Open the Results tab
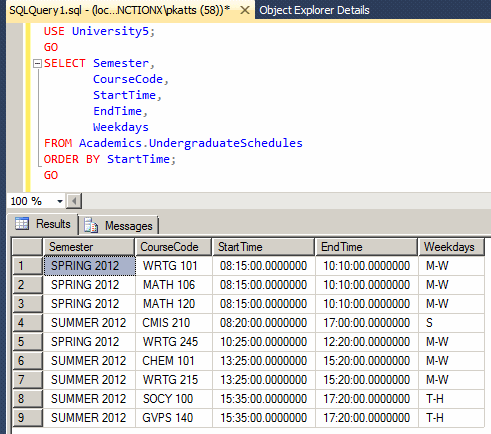491x434 pixels. (43, 224)
